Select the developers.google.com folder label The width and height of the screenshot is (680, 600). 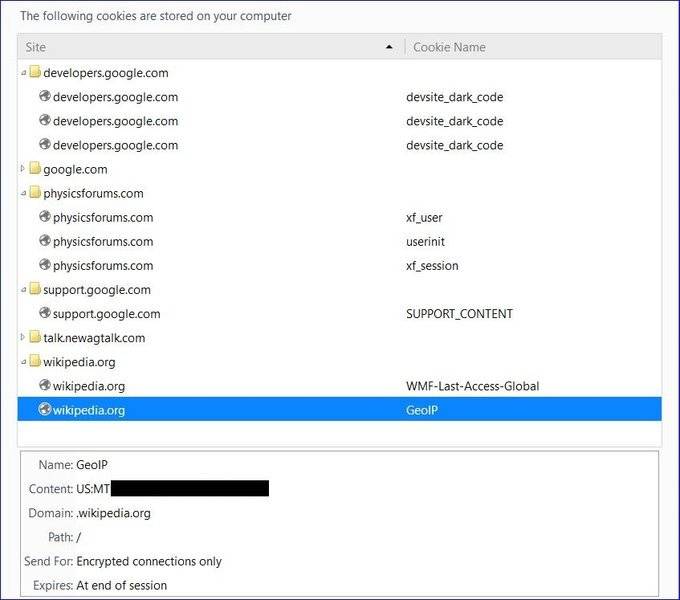pos(106,73)
